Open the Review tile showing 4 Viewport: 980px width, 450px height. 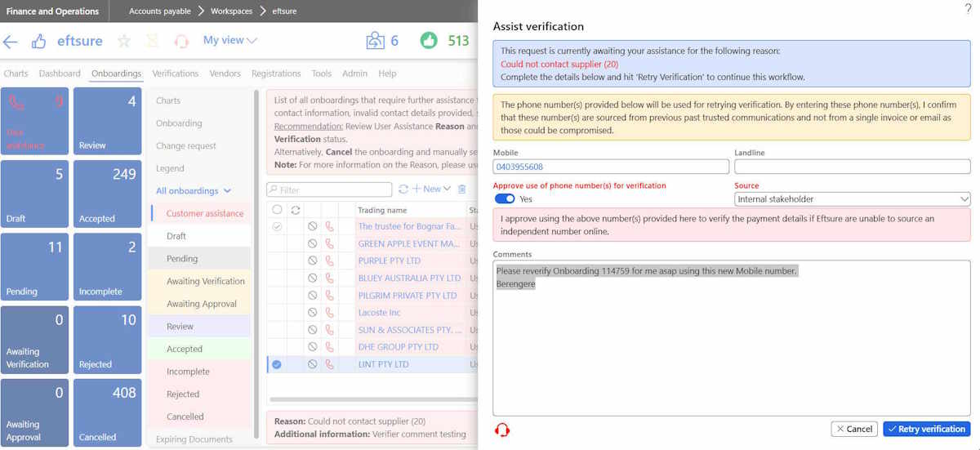[108, 121]
